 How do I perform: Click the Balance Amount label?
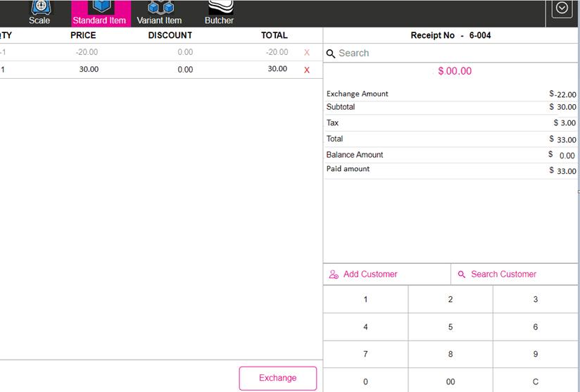tap(355, 155)
